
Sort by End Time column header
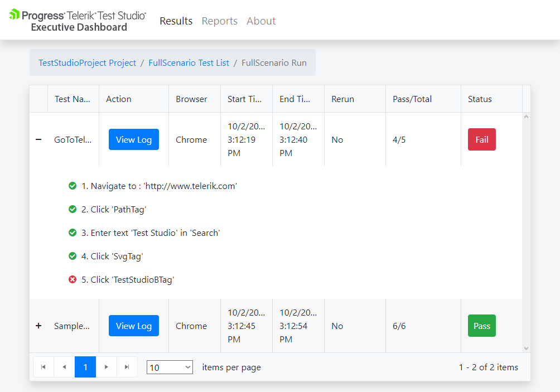coord(298,99)
